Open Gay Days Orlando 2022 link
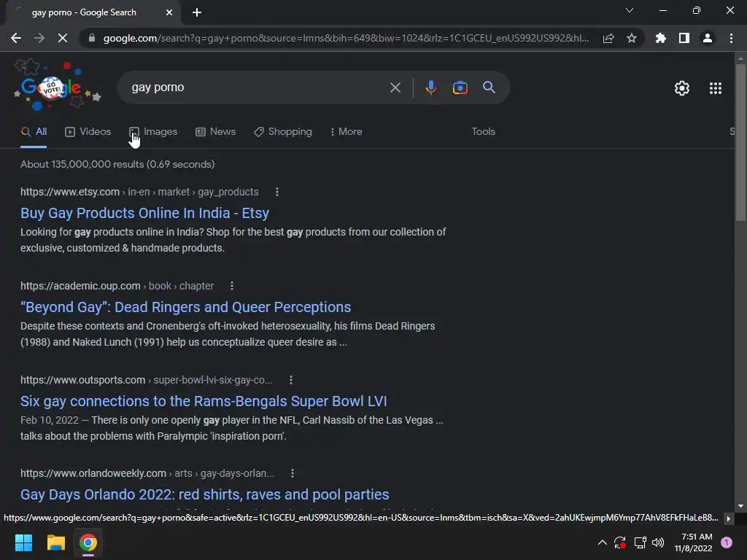Viewport: 747px width, 560px height. (204, 495)
